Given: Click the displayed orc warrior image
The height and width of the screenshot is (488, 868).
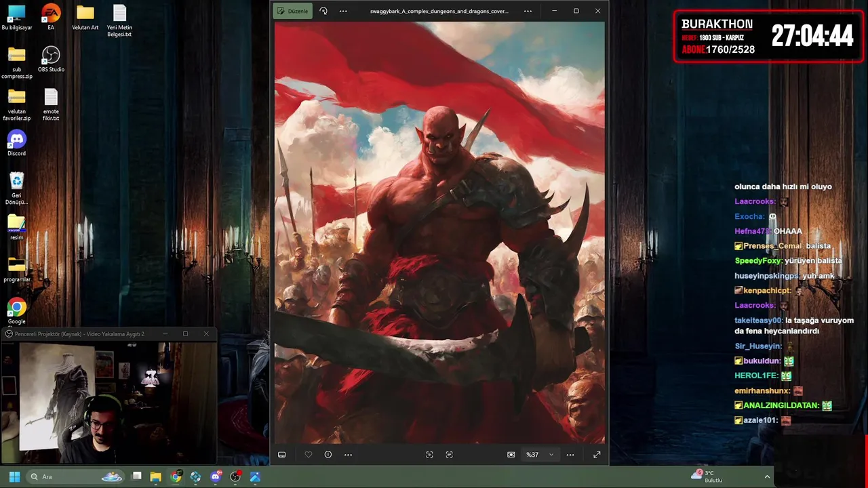Looking at the screenshot, I should click(439, 232).
